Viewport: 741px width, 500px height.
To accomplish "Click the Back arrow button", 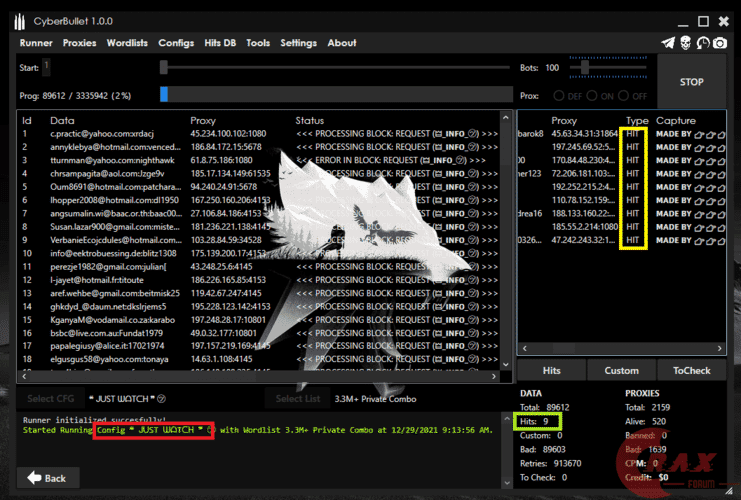I will (48, 478).
